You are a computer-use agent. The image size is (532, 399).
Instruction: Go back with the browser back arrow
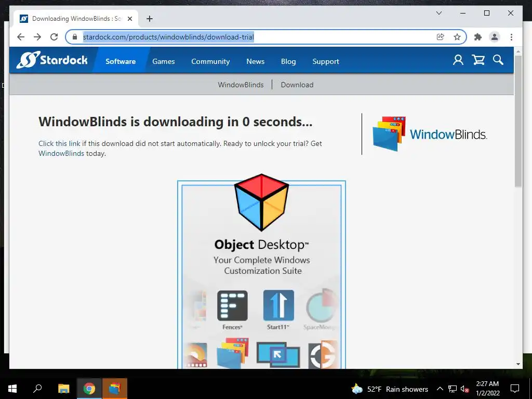coord(21,37)
